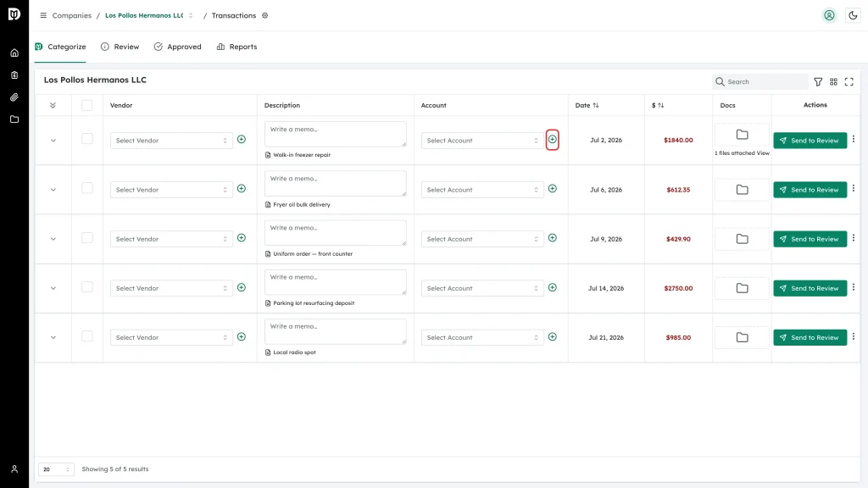Add account for the Fryer oil bulk delivery row
This screenshot has height=488, width=868.
[553, 189]
